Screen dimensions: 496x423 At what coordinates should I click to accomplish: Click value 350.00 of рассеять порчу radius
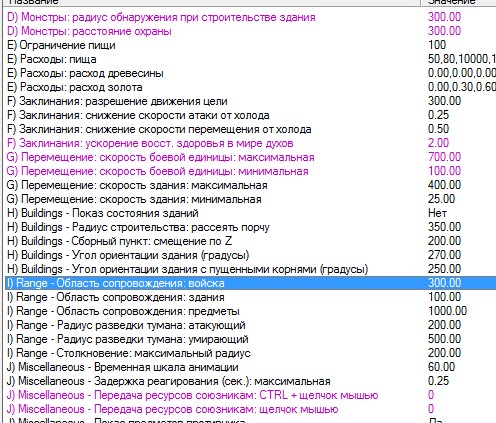[x=445, y=227]
